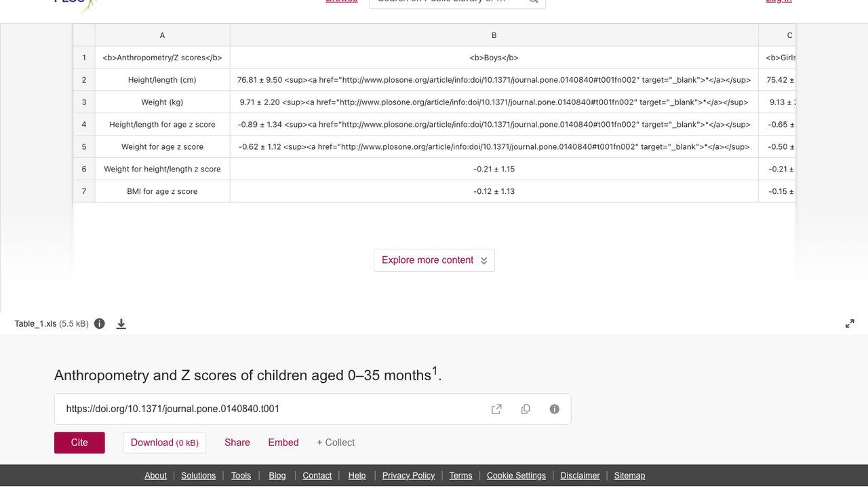Open the About footer link
The height and width of the screenshot is (488, 868).
click(x=155, y=476)
